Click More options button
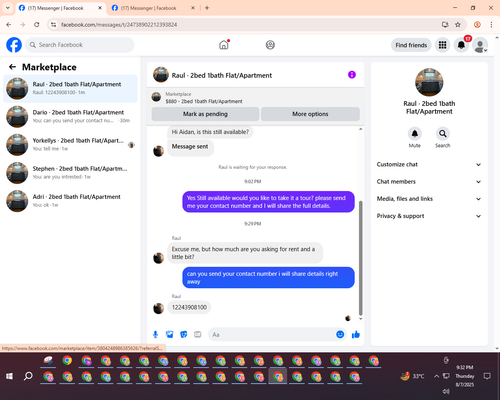This screenshot has height=400, width=500. coord(310,114)
